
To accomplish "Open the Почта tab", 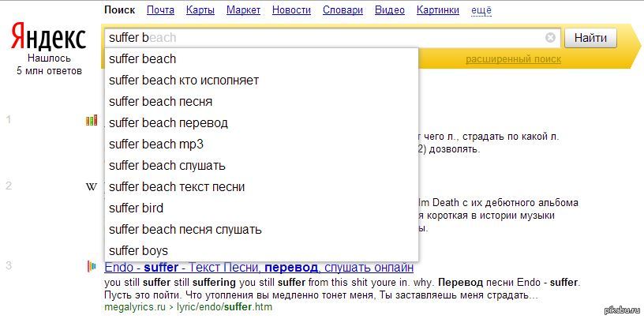I will click(160, 10).
